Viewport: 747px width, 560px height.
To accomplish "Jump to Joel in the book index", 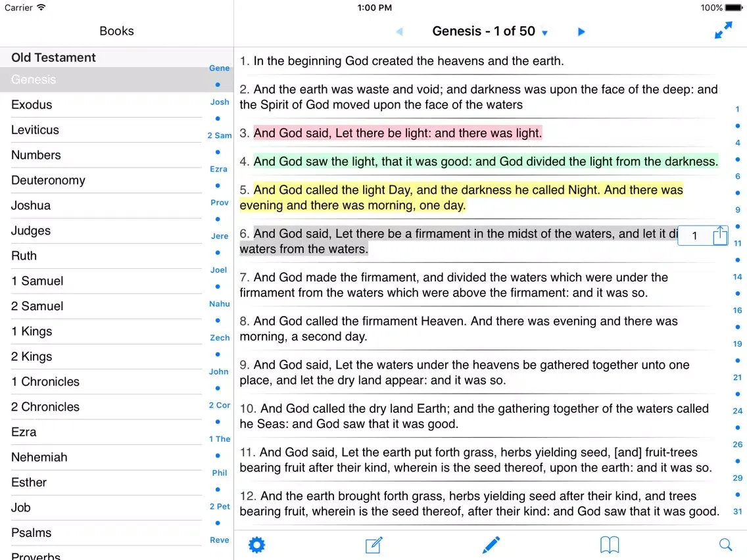I will pos(219,270).
